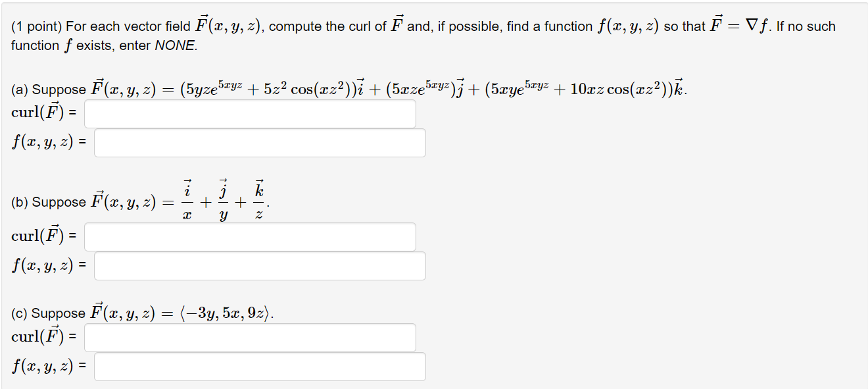Image resolution: width=868 pixels, height=389 pixels.
Task: Click the curl(F) answer field for part (b)
Action: coord(250,236)
